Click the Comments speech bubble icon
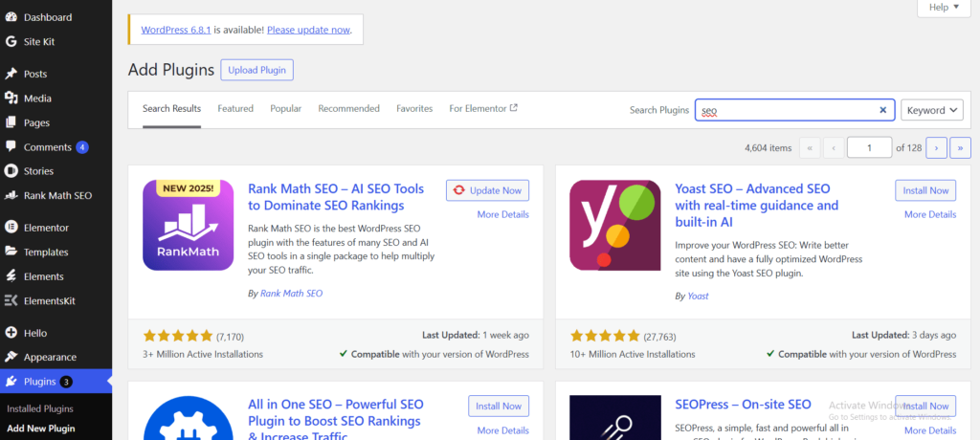The image size is (980, 440). (x=11, y=147)
